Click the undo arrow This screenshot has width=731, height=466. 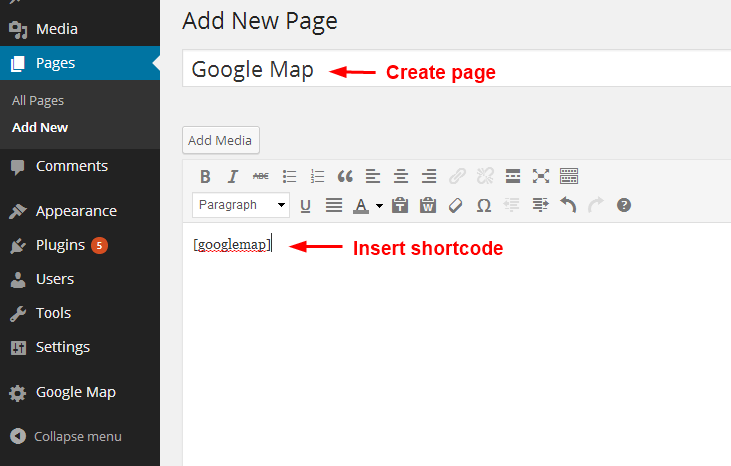[x=568, y=205]
